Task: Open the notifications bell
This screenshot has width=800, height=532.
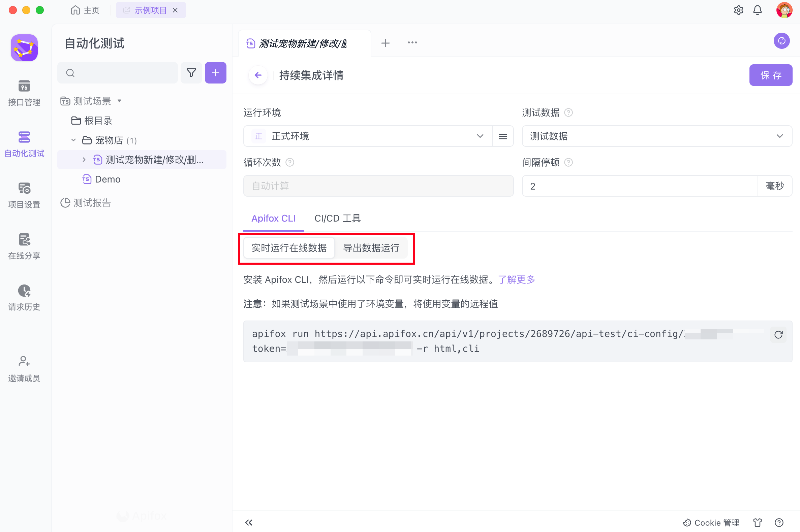Action: point(757,10)
